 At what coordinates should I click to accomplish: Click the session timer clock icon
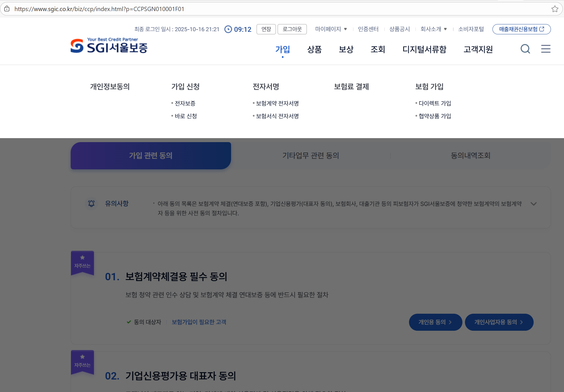pos(228,29)
